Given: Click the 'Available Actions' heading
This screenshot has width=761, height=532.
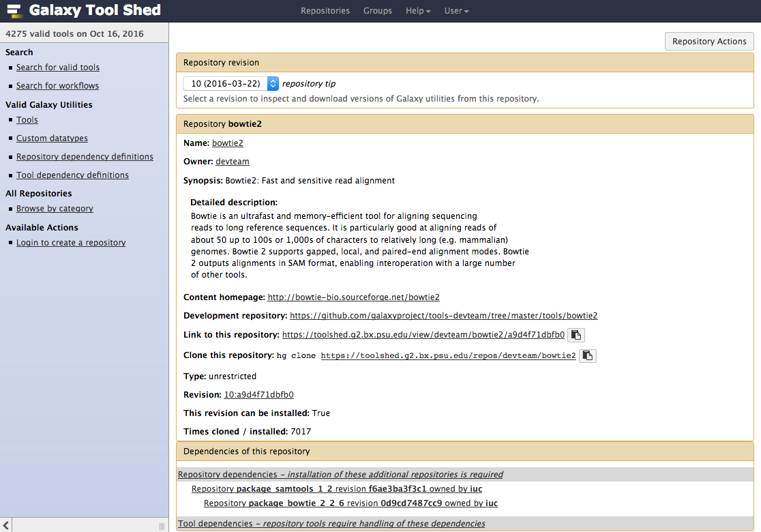Looking at the screenshot, I should pyautogui.click(x=42, y=228).
